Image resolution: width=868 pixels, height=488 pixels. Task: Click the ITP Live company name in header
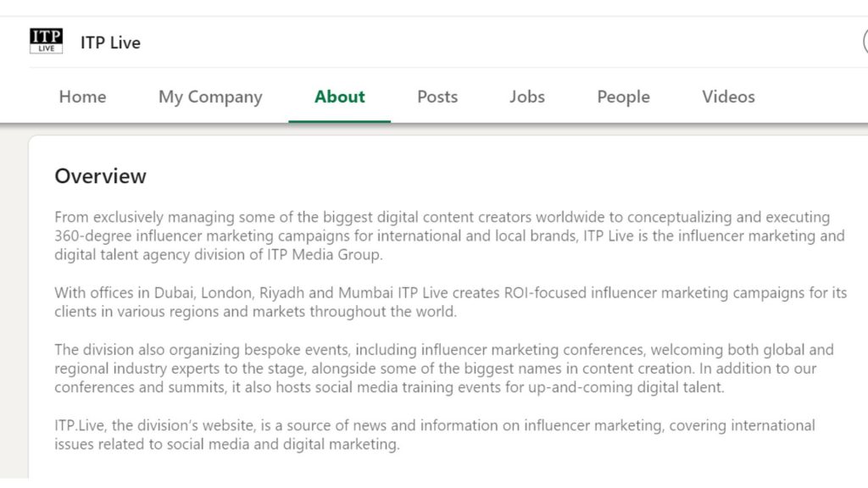(x=110, y=42)
